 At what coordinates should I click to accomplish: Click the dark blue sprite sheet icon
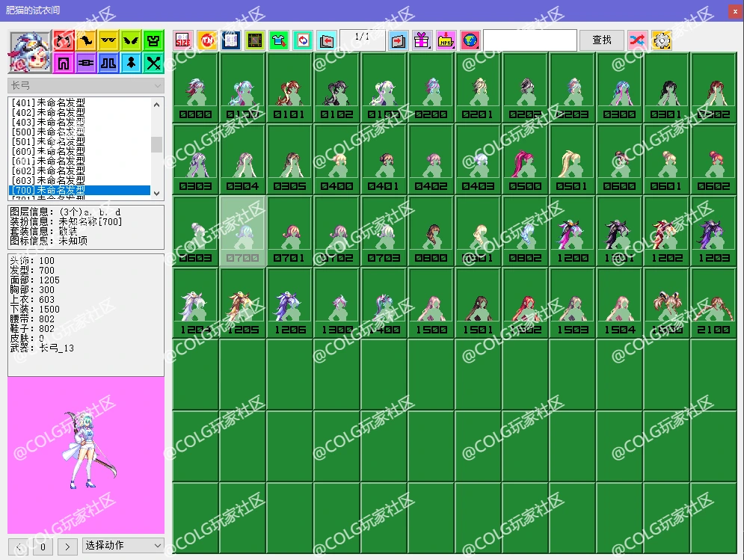point(231,40)
